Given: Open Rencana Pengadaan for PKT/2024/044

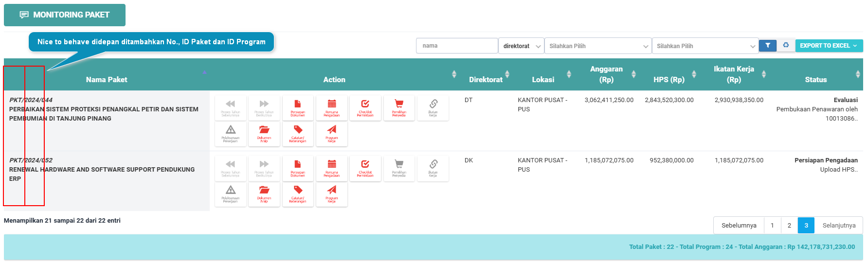Looking at the screenshot, I should (x=331, y=107).
